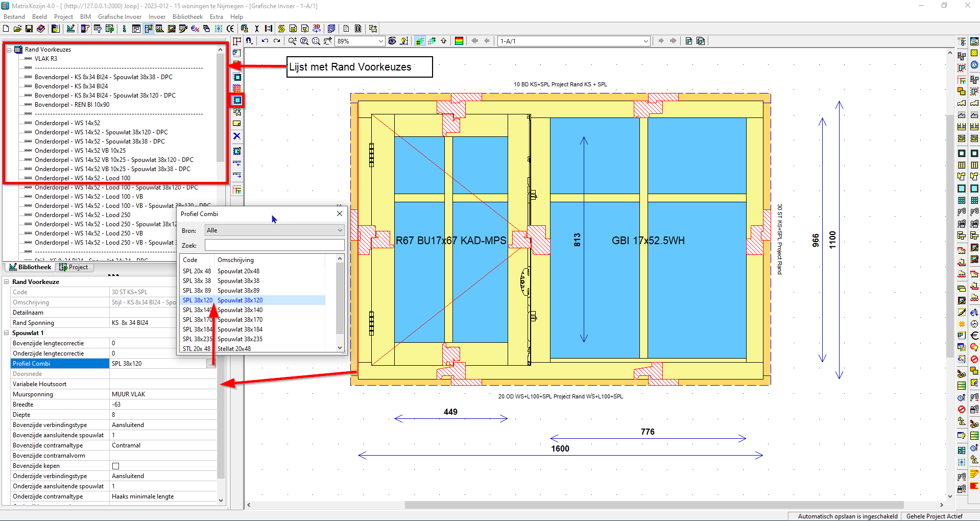The height and width of the screenshot is (521, 980).
Task: Click the undo arrow icon
Action: 265,41
